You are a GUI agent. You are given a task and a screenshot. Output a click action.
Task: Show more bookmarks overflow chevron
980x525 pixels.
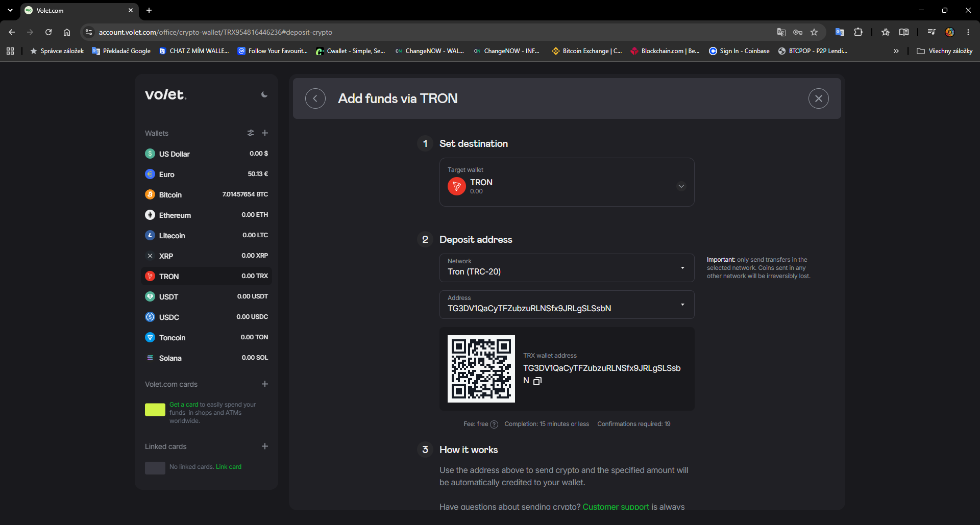click(896, 51)
